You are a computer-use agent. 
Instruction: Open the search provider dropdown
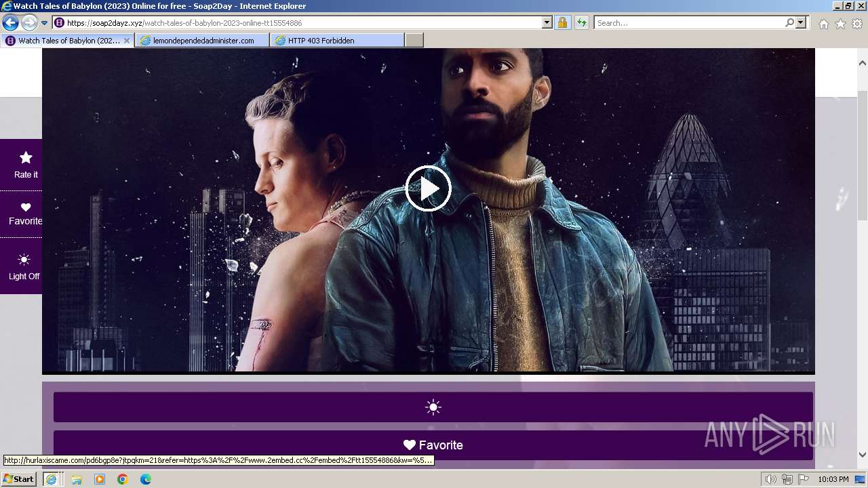click(801, 22)
